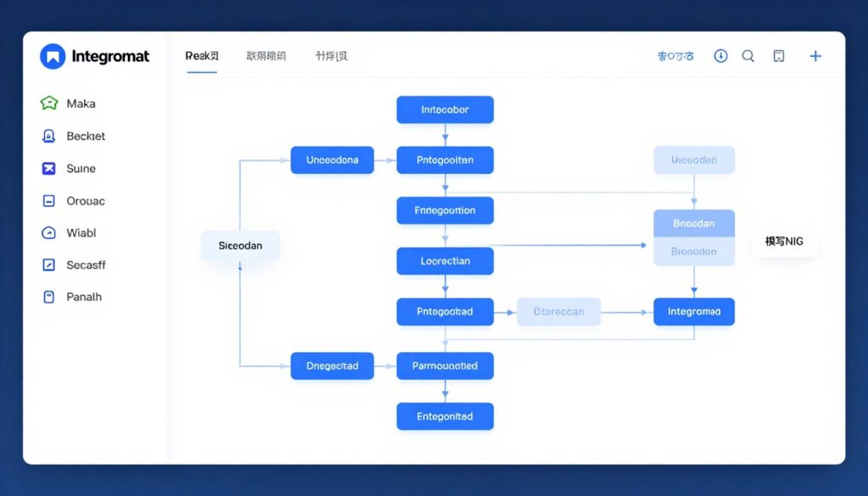Image resolution: width=868 pixels, height=496 pixels.
Task: Select the third tab in the top bar
Action: (331, 55)
